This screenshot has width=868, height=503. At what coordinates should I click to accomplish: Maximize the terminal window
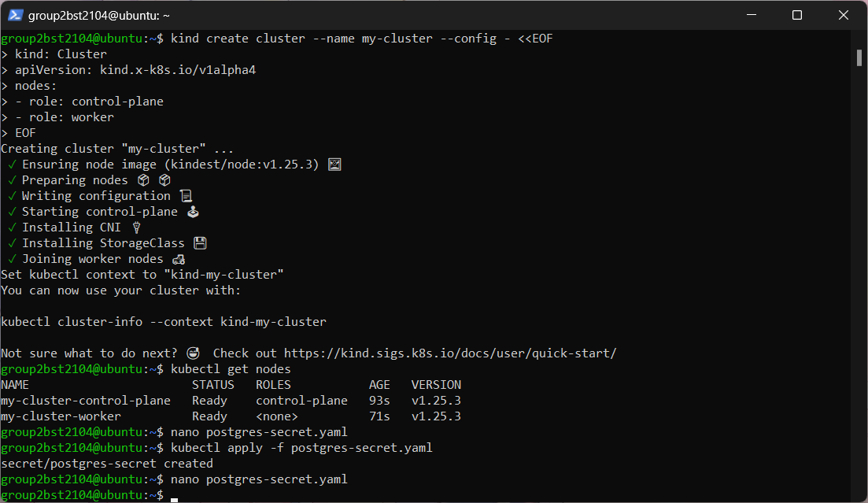797,15
